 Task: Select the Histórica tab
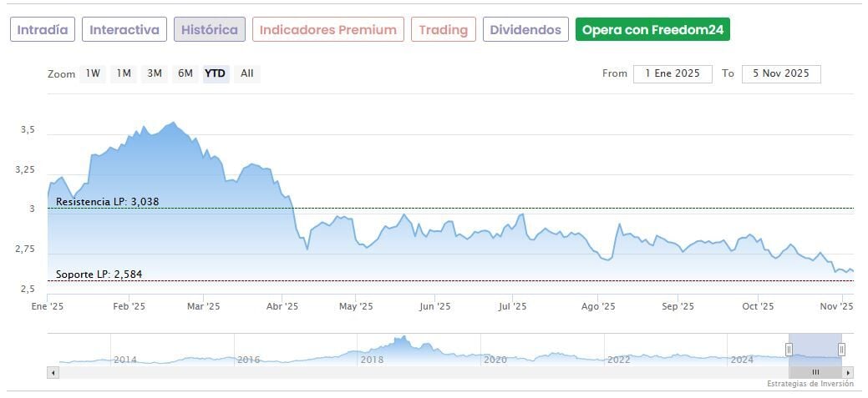click(210, 30)
